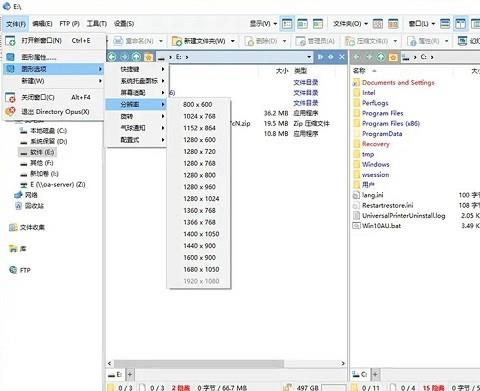The height and width of the screenshot is (391, 480).
Task: Open the 编辑(E) menu
Action: tap(42, 24)
